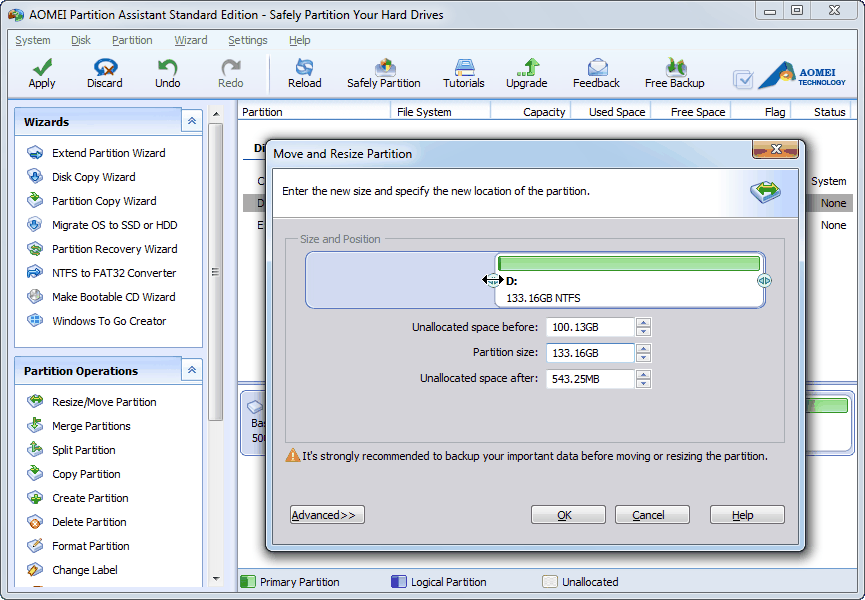This screenshot has width=865, height=600.
Task: Click Unallocated space before field
Action: coord(590,327)
